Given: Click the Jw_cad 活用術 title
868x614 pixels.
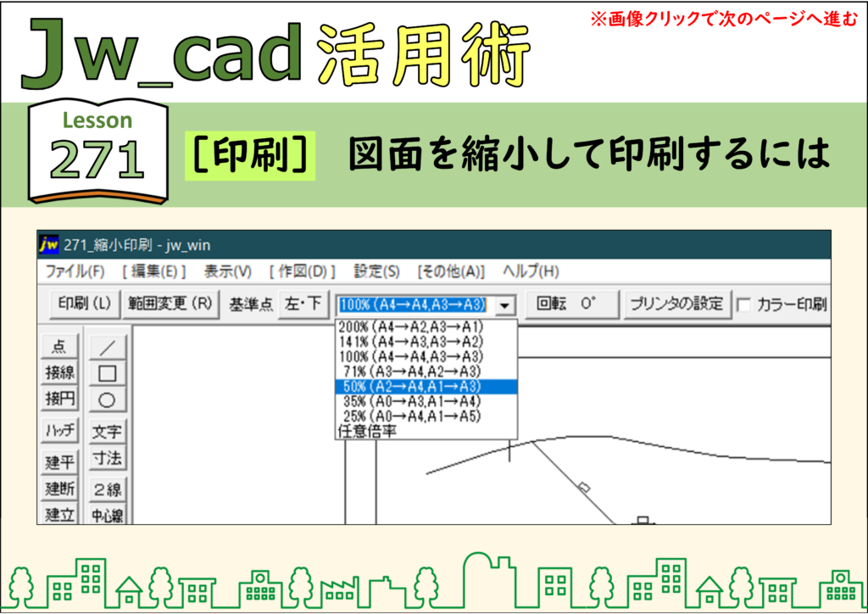Looking at the screenshot, I should pyautogui.click(x=277, y=53).
